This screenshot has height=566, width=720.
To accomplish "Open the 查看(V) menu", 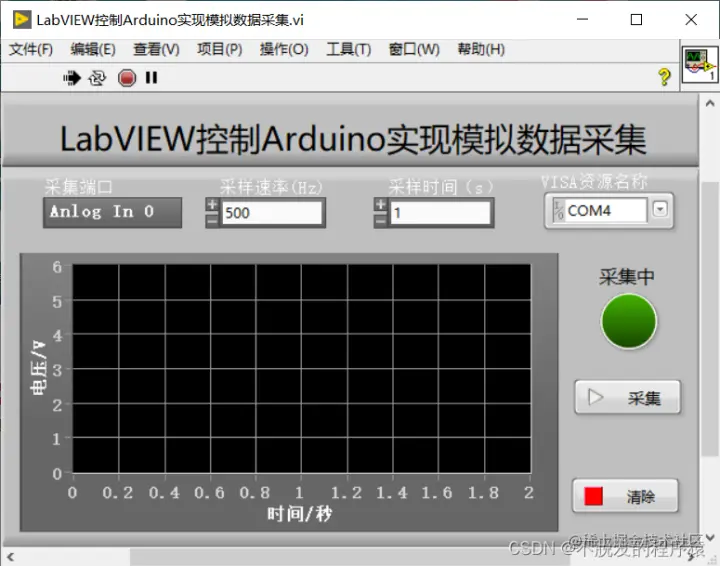I will [156, 49].
